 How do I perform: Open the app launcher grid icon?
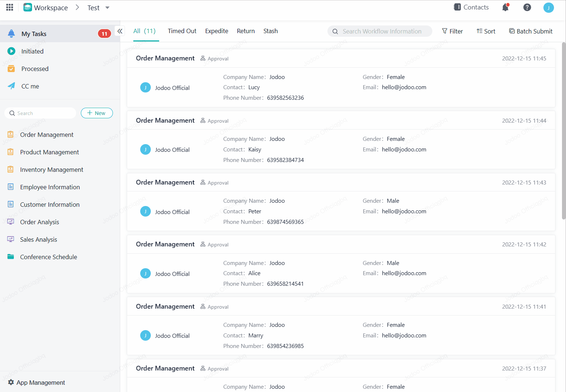pyautogui.click(x=10, y=7)
